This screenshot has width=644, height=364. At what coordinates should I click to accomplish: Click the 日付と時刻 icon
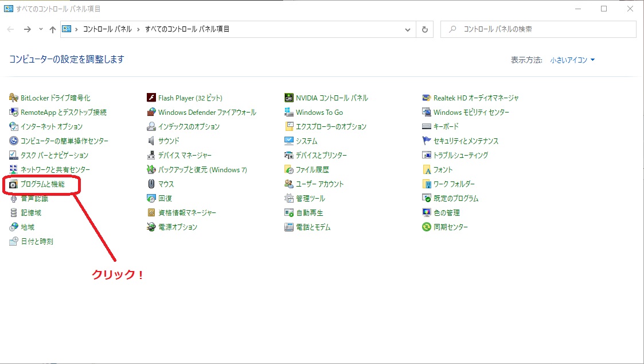[14, 242]
